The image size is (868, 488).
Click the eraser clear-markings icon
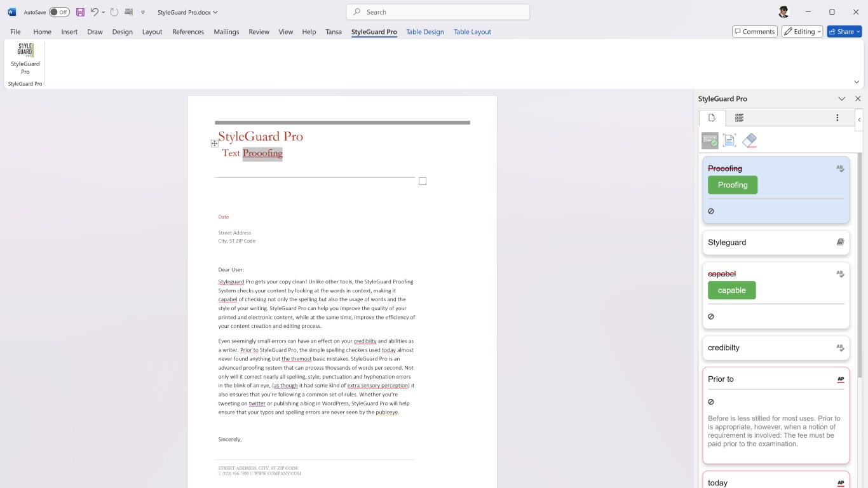click(750, 140)
